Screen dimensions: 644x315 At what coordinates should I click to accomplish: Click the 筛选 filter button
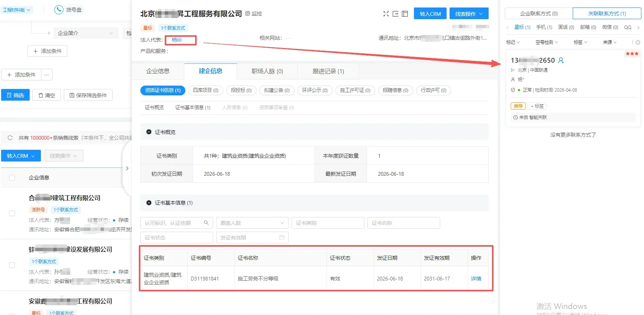15,95
